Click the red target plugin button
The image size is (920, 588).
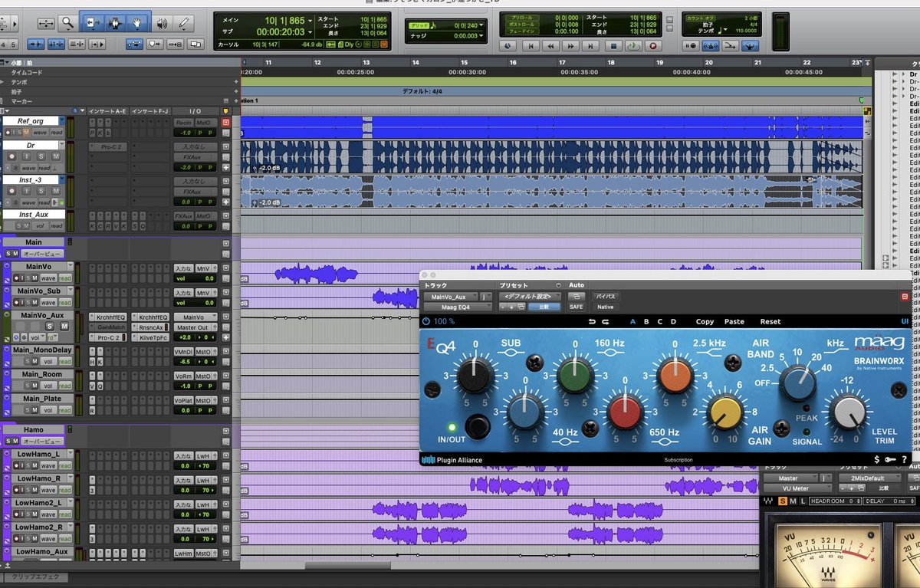[x=905, y=296]
